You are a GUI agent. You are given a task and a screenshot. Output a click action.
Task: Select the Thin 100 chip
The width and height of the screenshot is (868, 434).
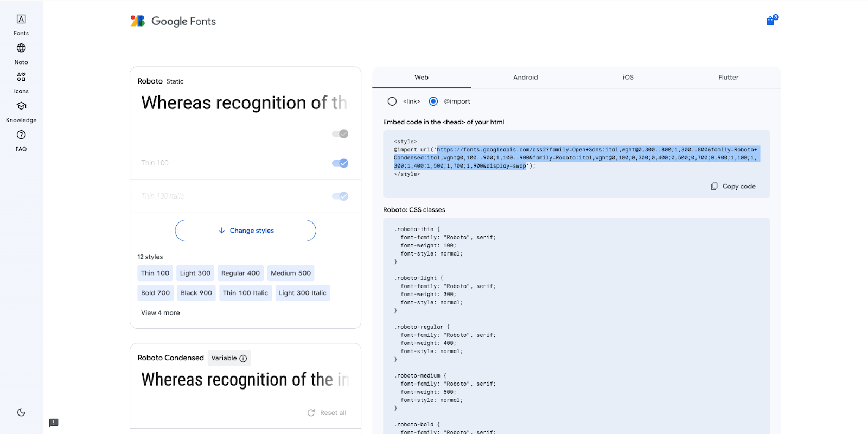coord(155,273)
